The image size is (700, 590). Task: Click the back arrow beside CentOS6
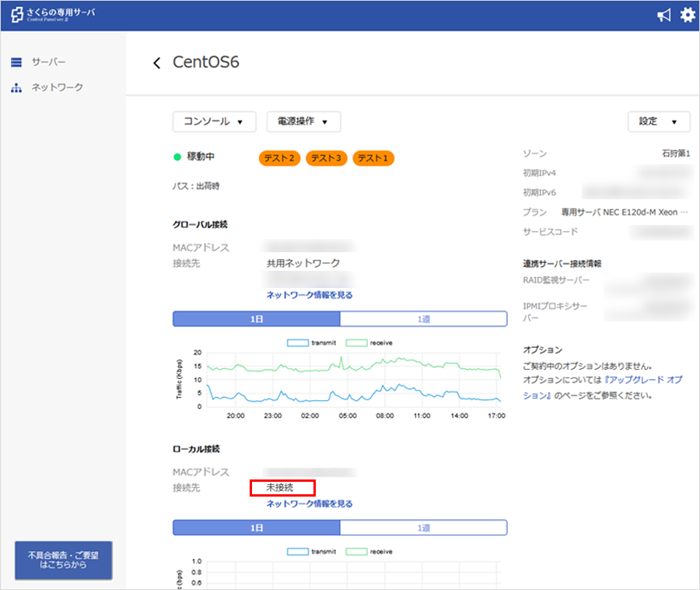(x=157, y=63)
